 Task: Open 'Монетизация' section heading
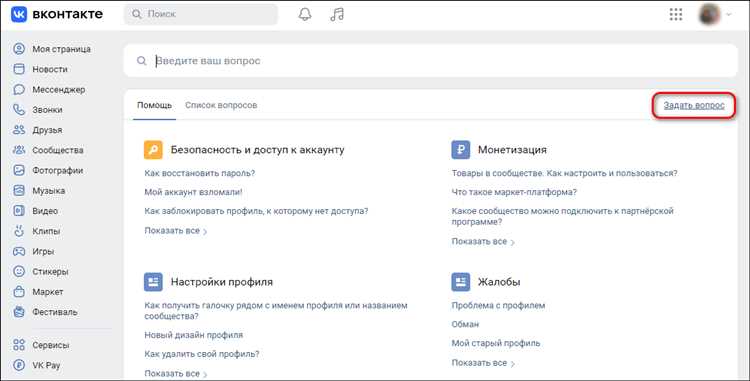[x=512, y=150]
